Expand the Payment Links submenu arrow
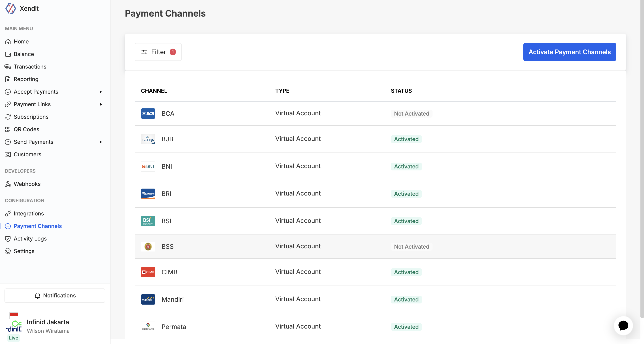This screenshot has width=644, height=344. pos(101,104)
